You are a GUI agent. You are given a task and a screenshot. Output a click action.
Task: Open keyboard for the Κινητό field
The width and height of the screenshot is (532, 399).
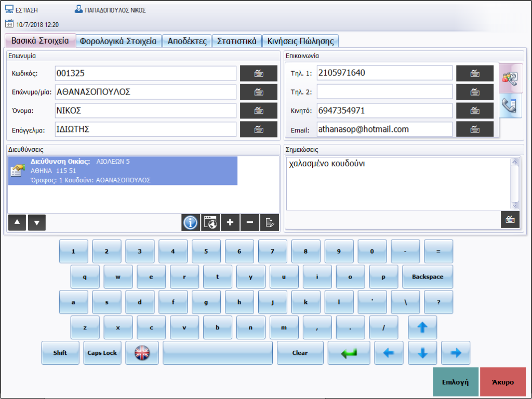[475, 111]
